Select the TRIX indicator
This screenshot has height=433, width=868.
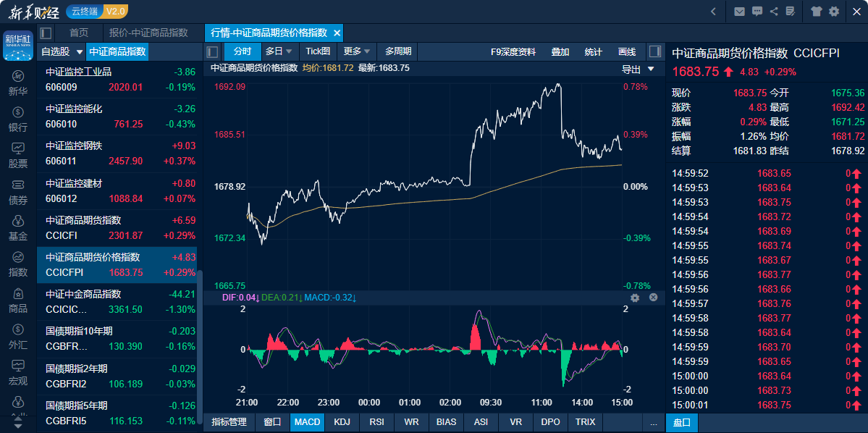[585, 422]
